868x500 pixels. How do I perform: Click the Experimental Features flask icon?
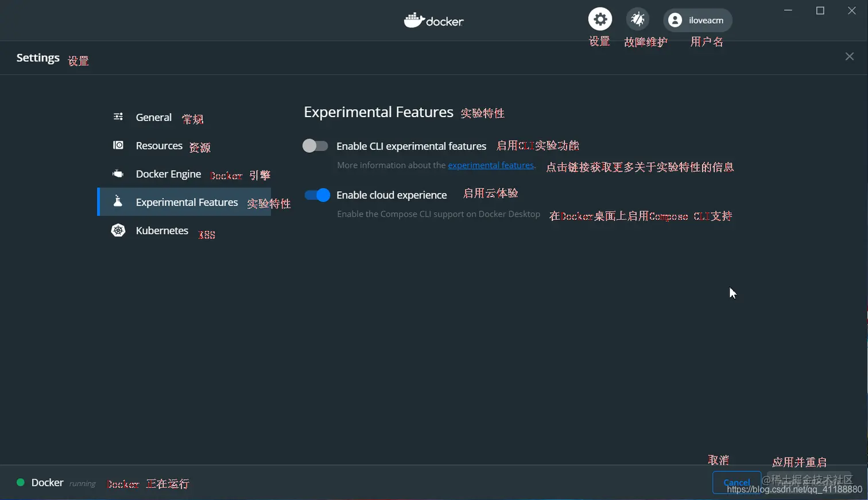point(118,201)
